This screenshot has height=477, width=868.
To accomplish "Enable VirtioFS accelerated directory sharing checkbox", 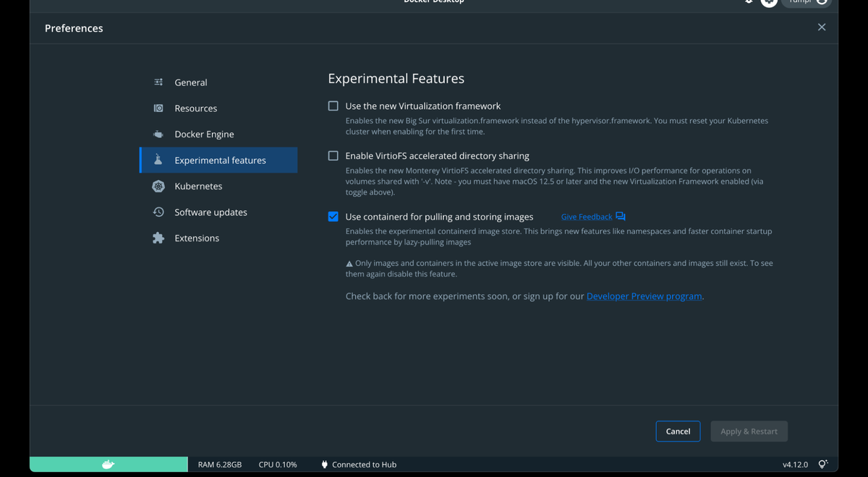I will (x=333, y=155).
